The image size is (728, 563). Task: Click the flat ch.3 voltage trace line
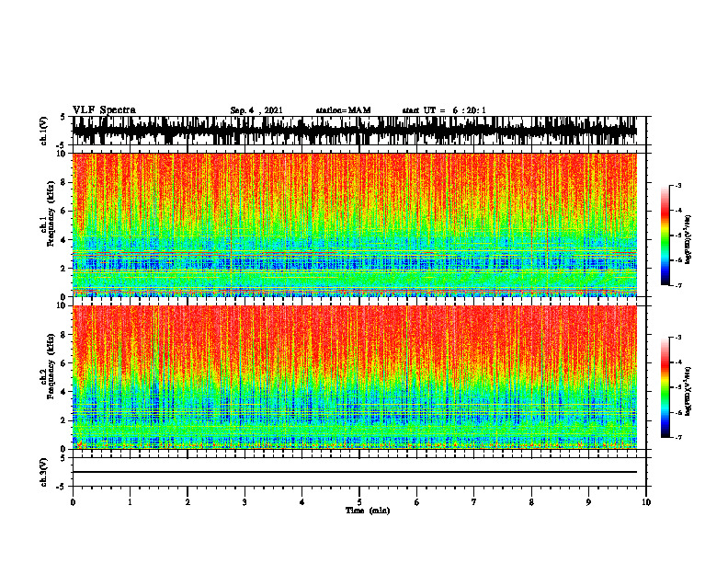tap(355, 472)
